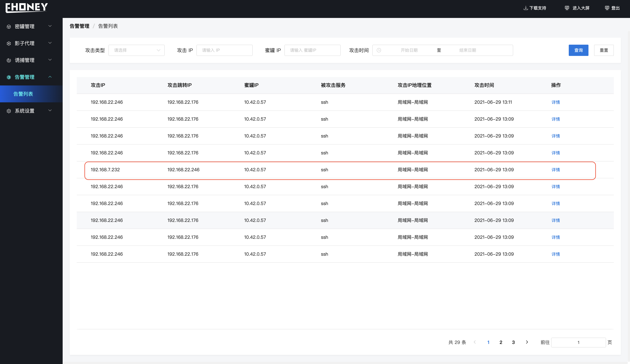Click the logout icon
Viewport: 630px width, 364px height.
(607, 8)
